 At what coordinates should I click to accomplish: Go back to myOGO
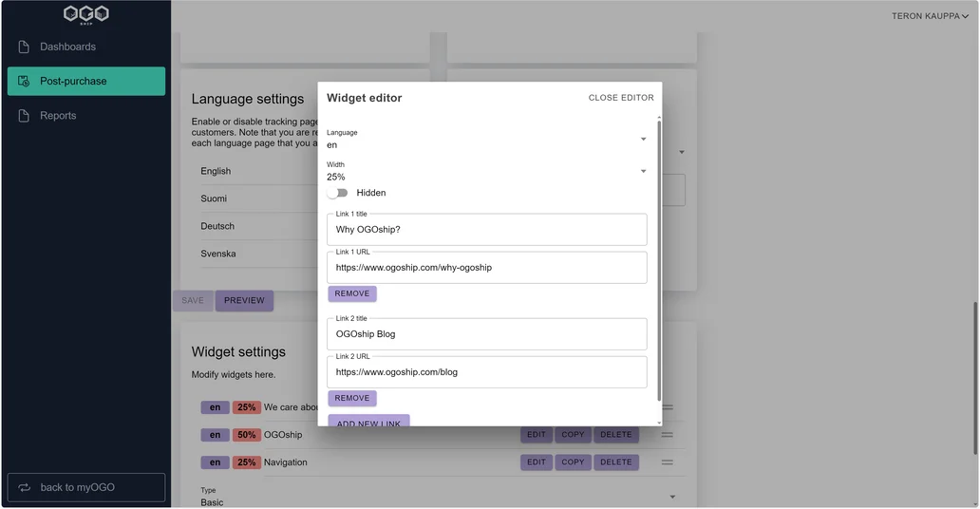click(x=86, y=488)
